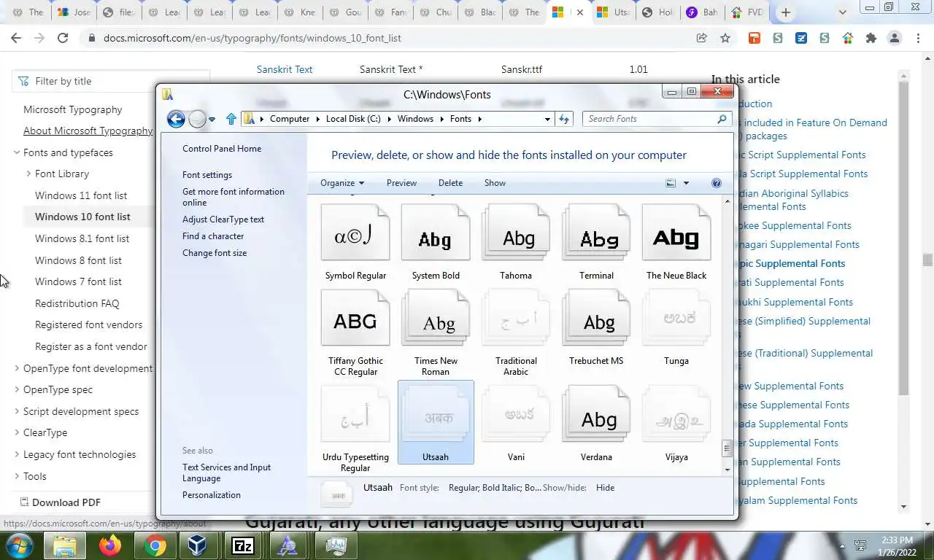Open address bar history dropdown in Fonts window
934x560 pixels.
click(x=547, y=119)
